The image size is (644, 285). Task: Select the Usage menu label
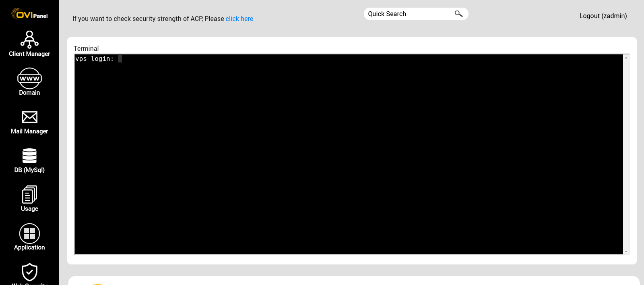pyautogui.click(x=29, y=209)
